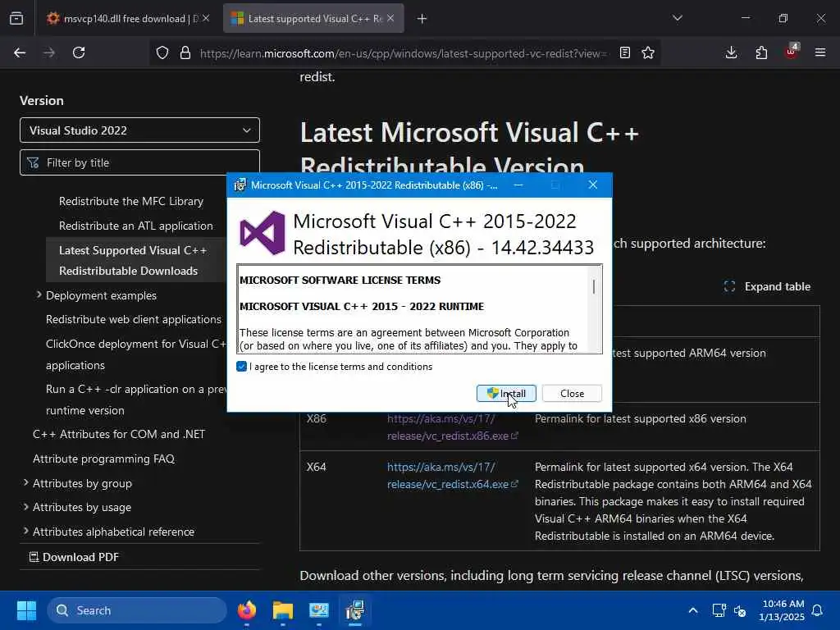
Task: Click Close button in installer dialog
Action: point(572,393)
